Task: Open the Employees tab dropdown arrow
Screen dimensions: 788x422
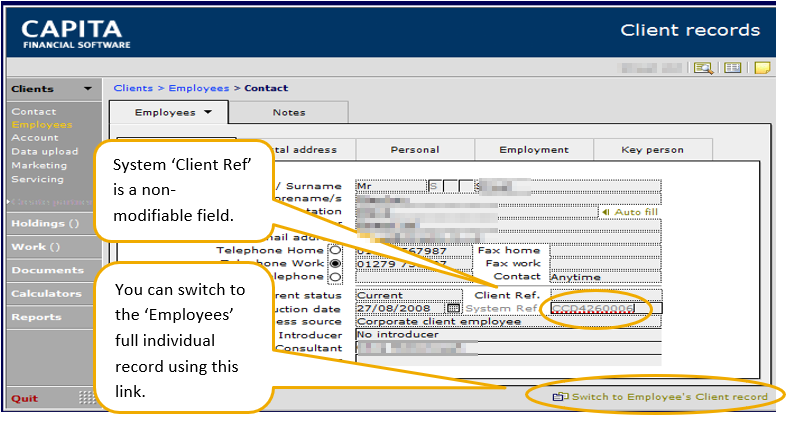Action: [x=208, y=112]
